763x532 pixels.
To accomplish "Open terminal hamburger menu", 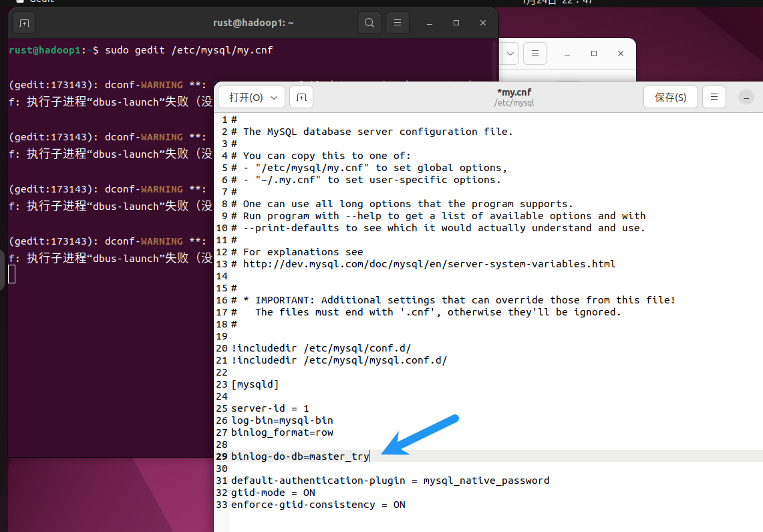I will [x=398, y=23].
